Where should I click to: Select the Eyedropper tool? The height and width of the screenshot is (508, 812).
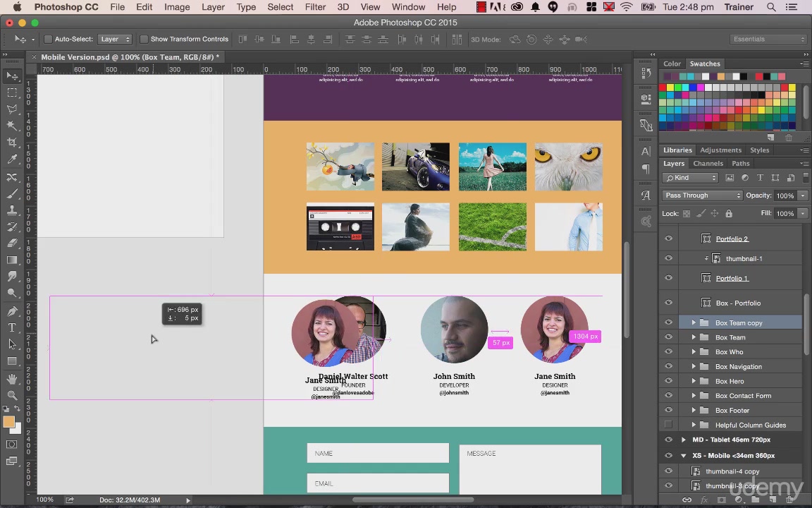click(12, 159)
